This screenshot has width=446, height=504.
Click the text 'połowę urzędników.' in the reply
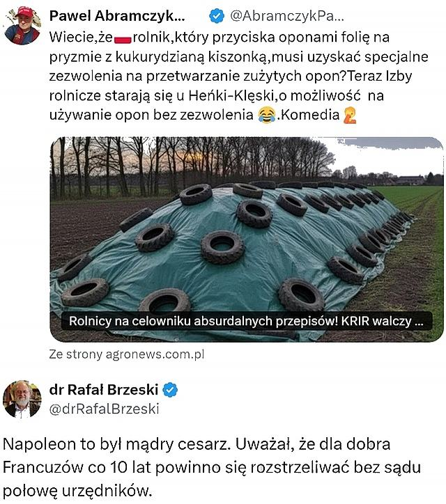pyautogui.click(x=77, y=491)
